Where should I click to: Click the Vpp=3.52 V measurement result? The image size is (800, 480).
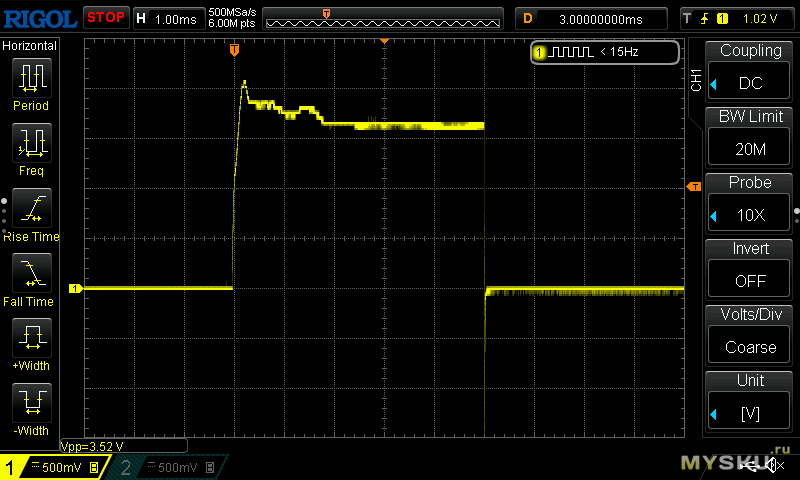pos(92,447)
